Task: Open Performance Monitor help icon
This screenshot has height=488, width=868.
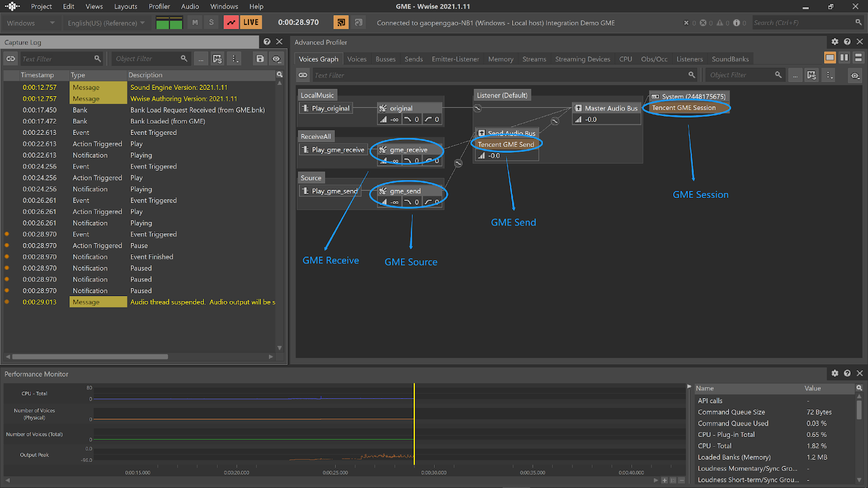Action: [x=847, y=373]
